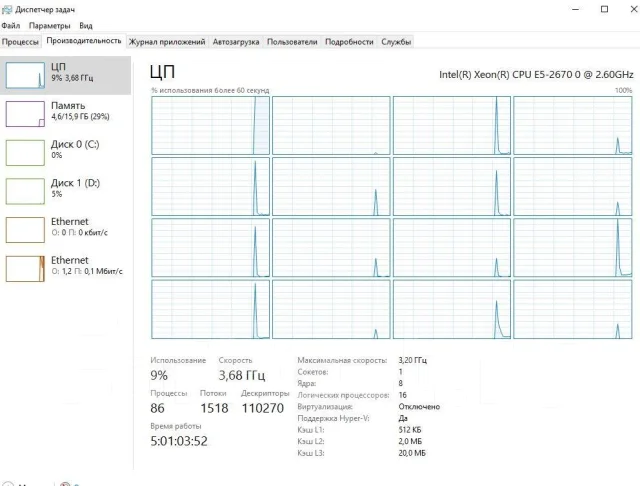
Task: Click the Task Manager title bar icon
Action: (x=7, y=9)
